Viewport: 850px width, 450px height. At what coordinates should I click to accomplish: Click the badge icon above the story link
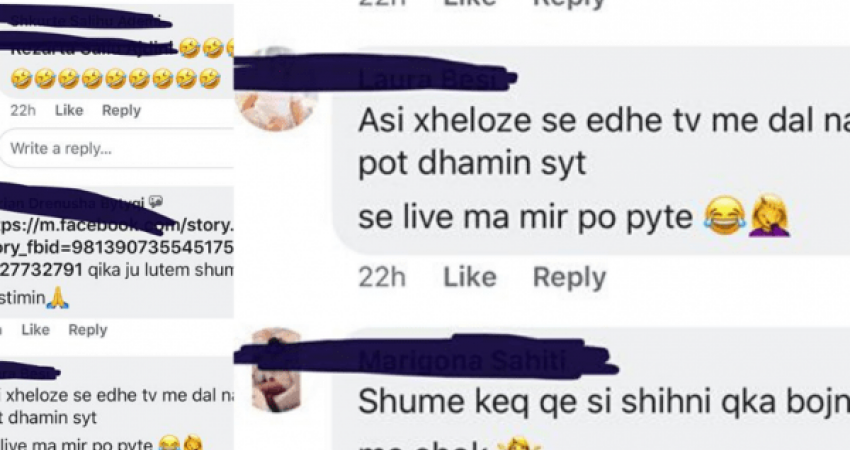coord(156,202)
